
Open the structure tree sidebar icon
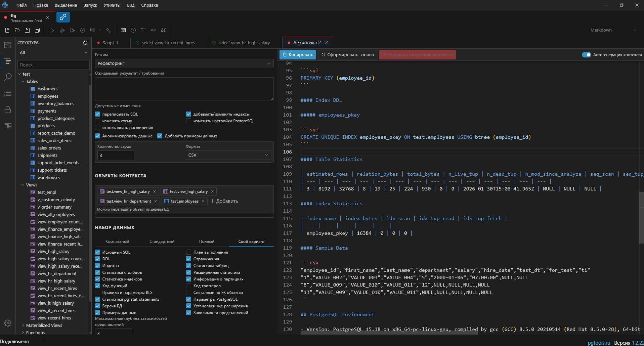click(8, 61)
